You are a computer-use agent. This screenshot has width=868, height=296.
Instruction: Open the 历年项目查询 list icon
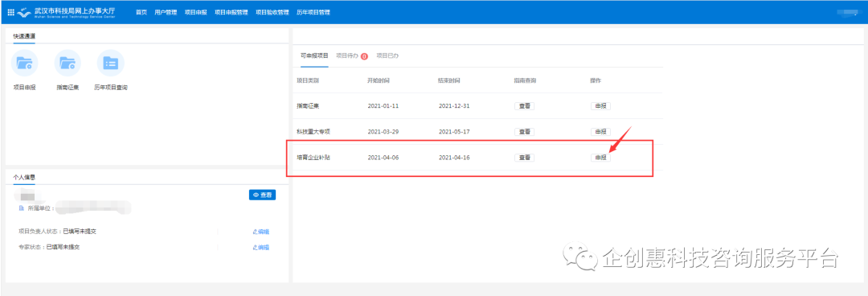pyautogui.click(x=111, y=64)
